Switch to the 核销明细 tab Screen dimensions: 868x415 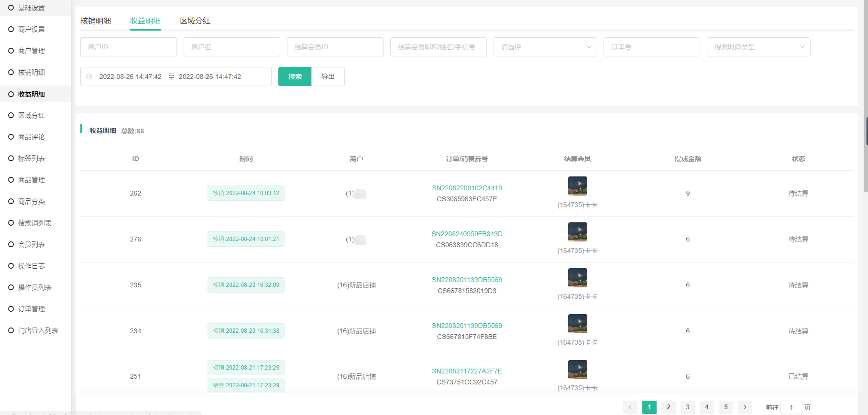pyautogui.click(x=96, y=21)
